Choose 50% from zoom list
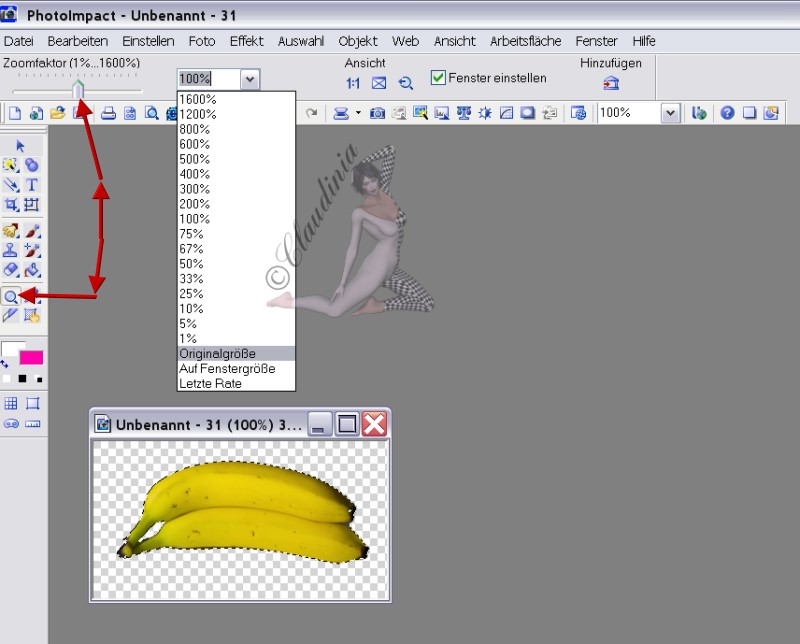Viewport: 800px width, 644px height. (236, 264)
